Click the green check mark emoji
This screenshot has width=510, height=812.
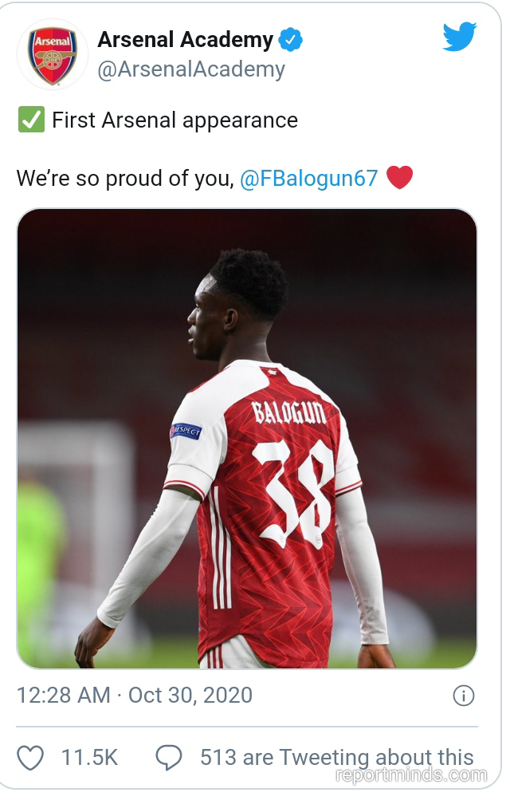coord(31,120)
